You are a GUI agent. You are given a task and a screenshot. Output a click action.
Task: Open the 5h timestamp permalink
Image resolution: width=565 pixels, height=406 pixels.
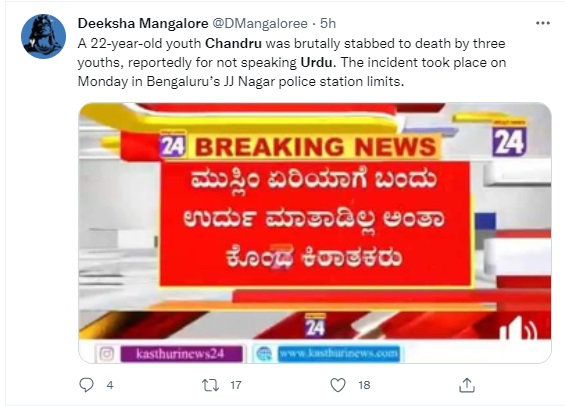pos(328,23)
